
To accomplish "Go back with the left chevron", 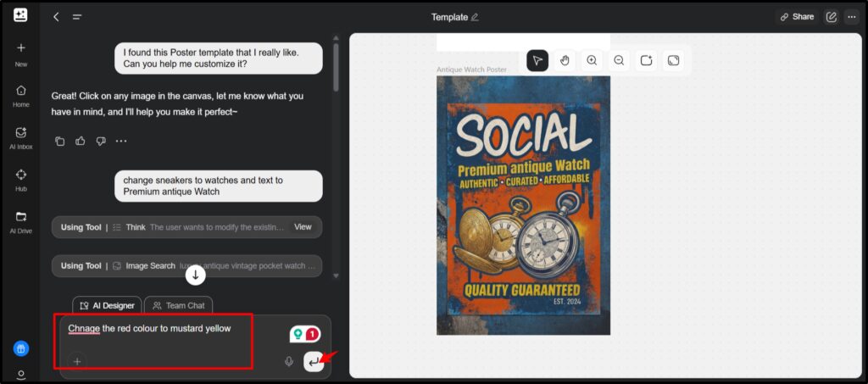I will click(x=56, y=17).
